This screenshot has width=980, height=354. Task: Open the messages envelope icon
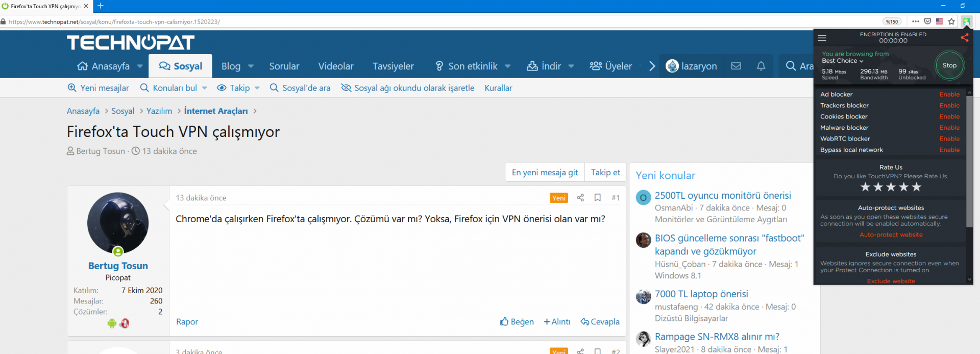[736, 66]
